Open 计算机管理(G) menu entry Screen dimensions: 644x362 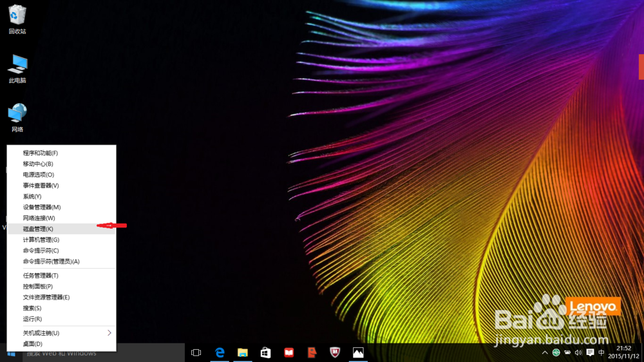(62, 240)
